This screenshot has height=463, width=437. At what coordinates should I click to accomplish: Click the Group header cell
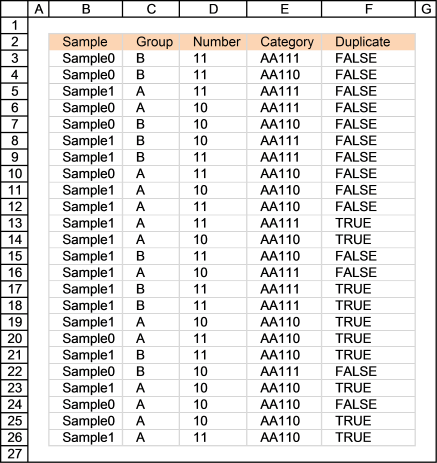click(x=151, y=42)
